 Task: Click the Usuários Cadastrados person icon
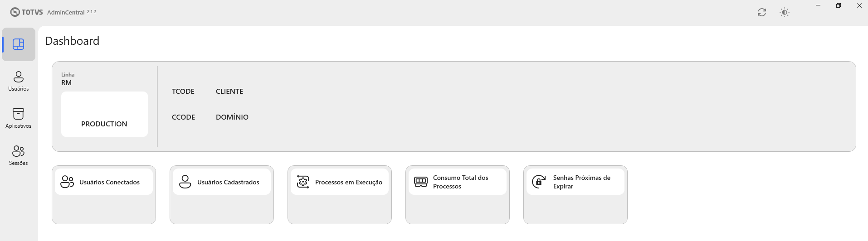[x=185, y=182]
